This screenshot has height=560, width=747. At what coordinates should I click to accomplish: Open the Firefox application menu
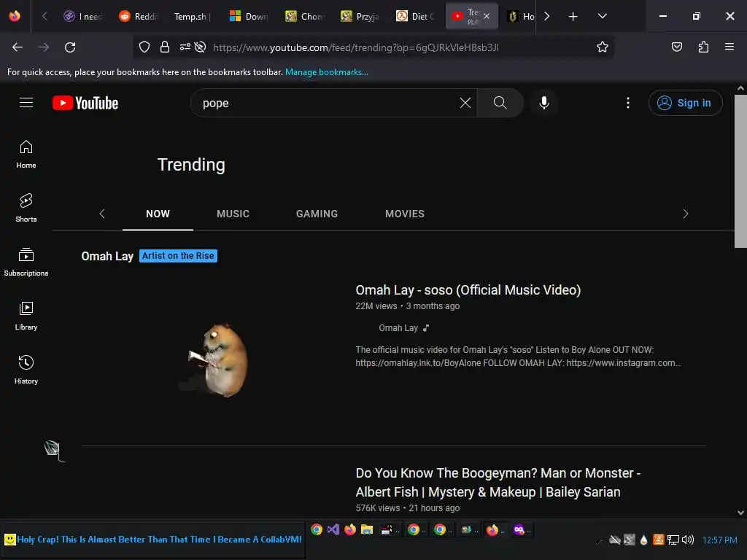pyautogui.click(x=729, y=47)
